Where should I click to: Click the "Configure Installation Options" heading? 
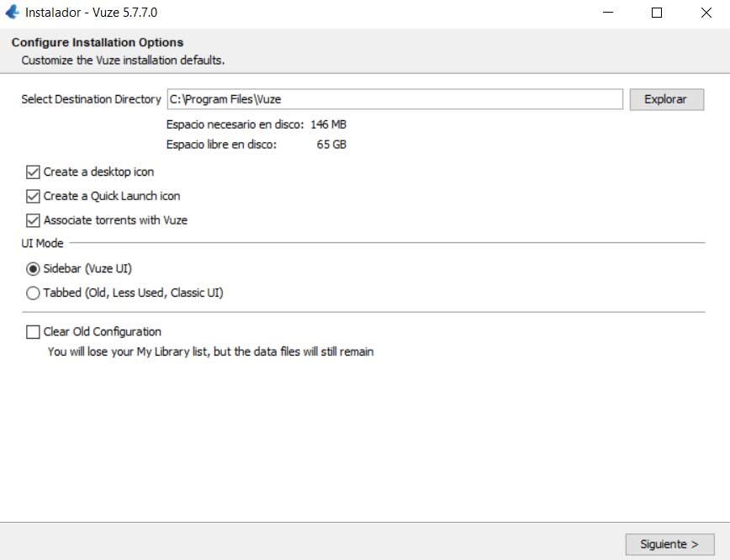(x=98, y=42)
